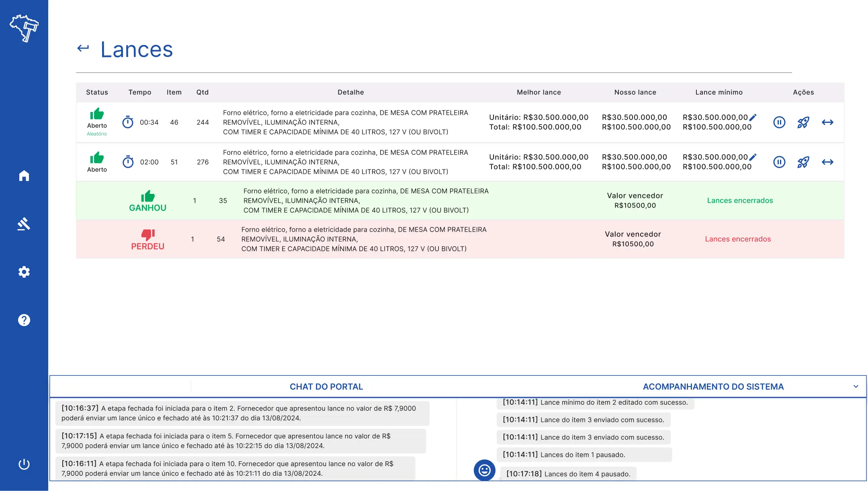
Task: Click the back arrow beside Lances
Action: tap(83, 49)
